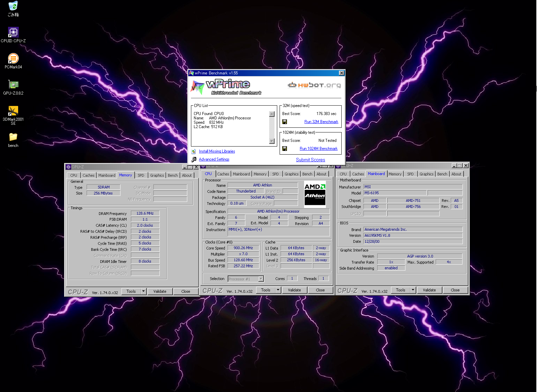Close the right CPU-Z window
The width and height of the screenshot is (537, 392).
click(x=466, y=165)
